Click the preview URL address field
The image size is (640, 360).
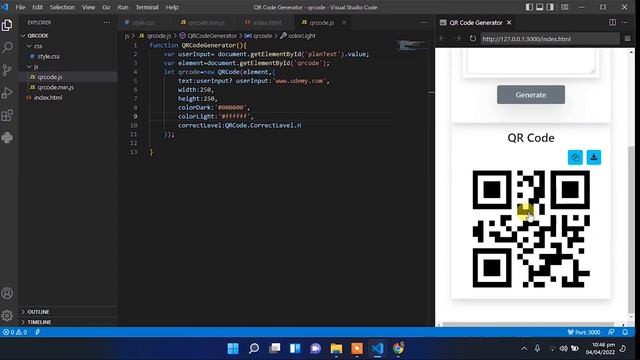pyautogui.click(x=549, y=39)
